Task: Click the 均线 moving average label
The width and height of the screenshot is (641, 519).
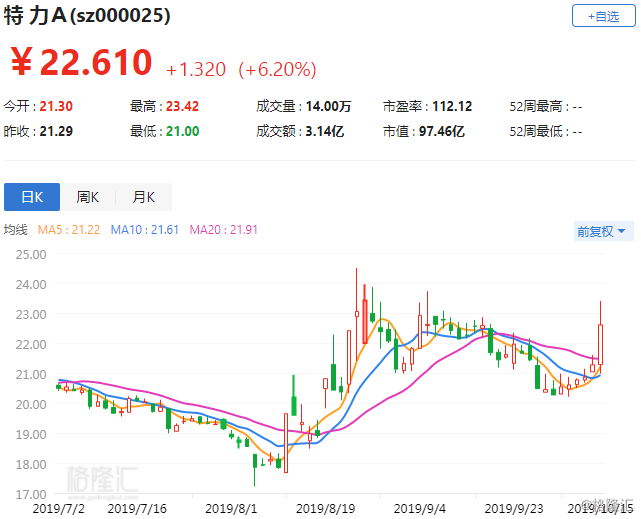Action: (16, 230)
